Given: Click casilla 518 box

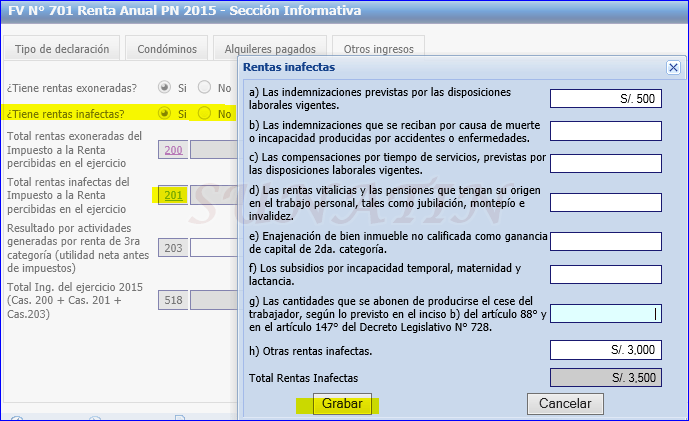Looking at the screenshot, I should (173, 300).
